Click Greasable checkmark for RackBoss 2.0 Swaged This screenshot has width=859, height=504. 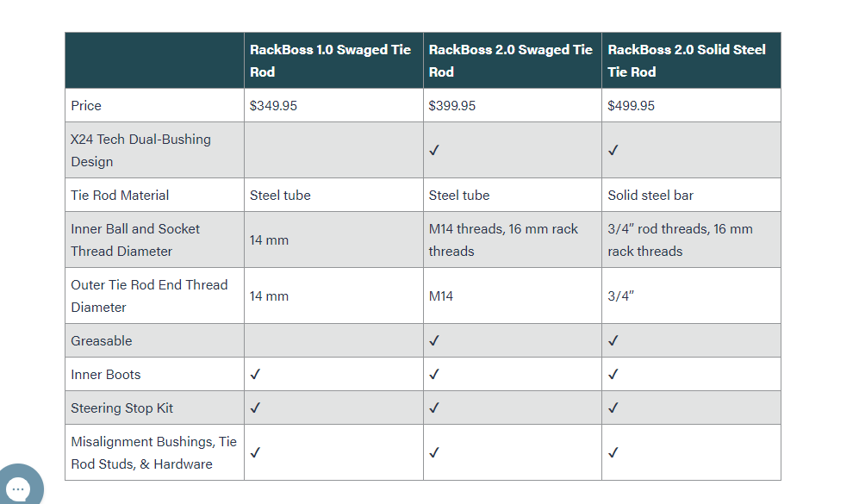click(434, 340)
